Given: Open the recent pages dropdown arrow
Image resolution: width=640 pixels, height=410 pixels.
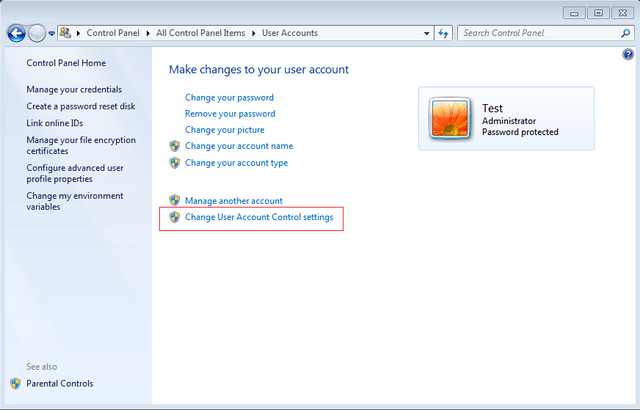Looking at the screenshot, I should pos(51,33).
